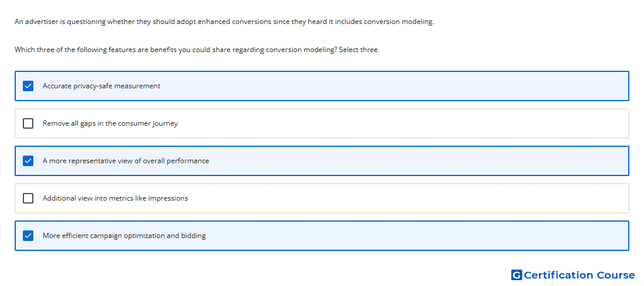
Task: Click the advertiser enhanced conversions question sentence
Action: click(x=224, y=22)
